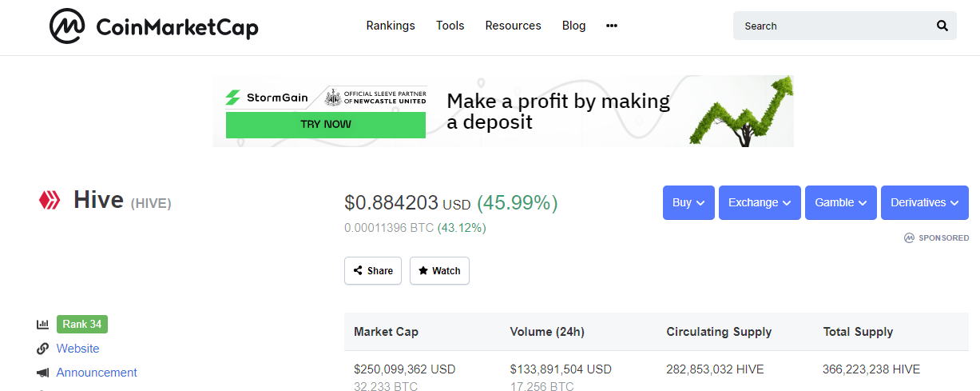
Task: Click the Circulating Supply header
Action: click(x=719, y=332)
